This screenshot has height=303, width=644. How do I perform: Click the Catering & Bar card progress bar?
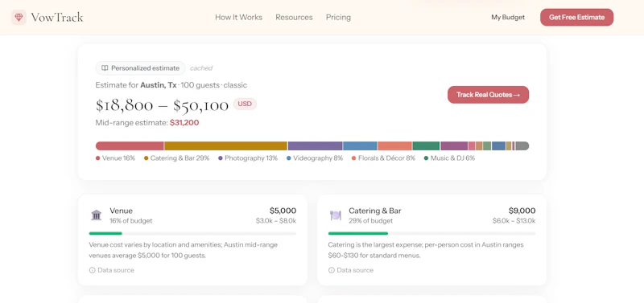coord(431,233)
